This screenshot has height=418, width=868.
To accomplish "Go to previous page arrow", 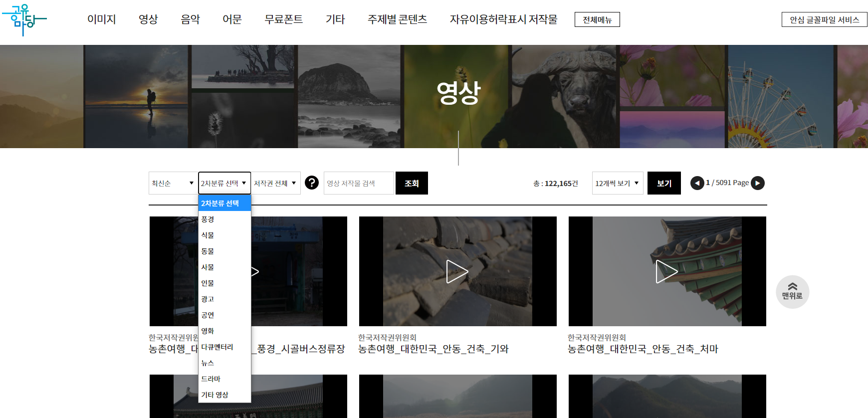I will 697,183.
